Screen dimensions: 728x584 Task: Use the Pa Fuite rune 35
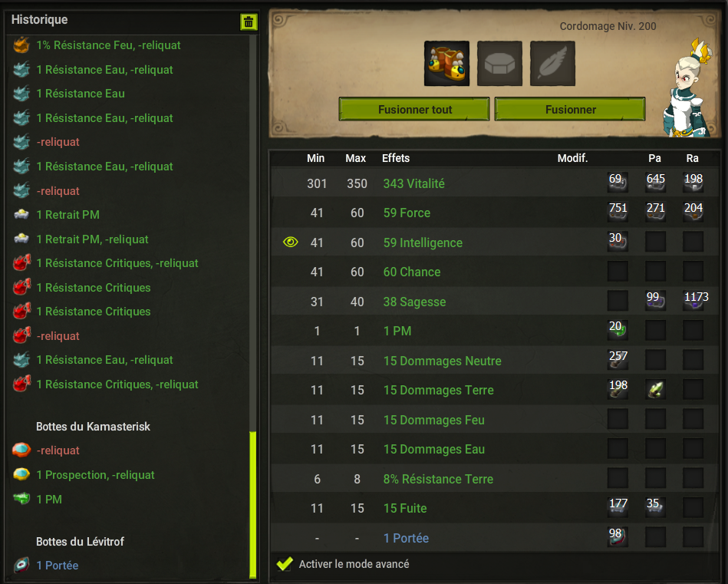[655, 507]
